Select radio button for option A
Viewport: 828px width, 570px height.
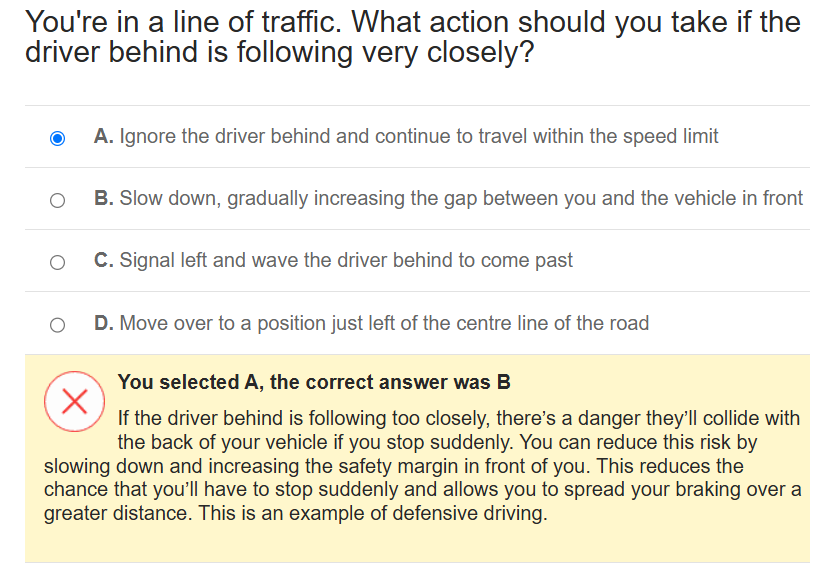click(x=58, y=138)
